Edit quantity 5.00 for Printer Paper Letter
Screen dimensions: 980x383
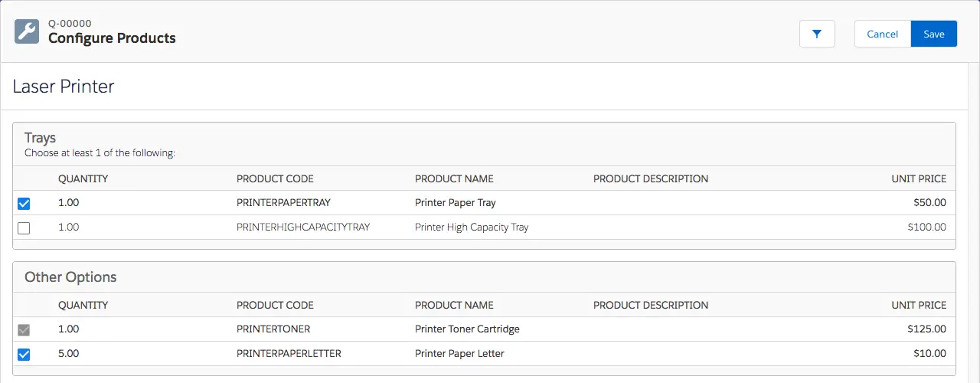(x=69, y=354)
